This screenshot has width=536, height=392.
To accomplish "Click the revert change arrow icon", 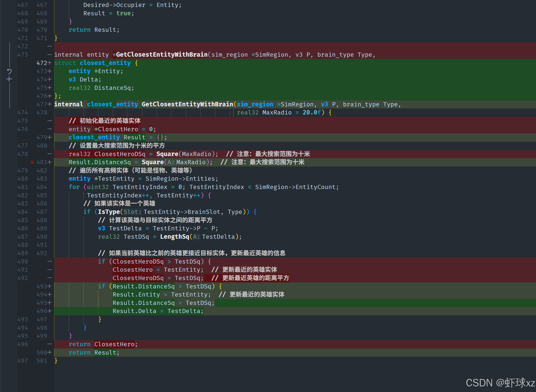I will click(x=9, y=71).
